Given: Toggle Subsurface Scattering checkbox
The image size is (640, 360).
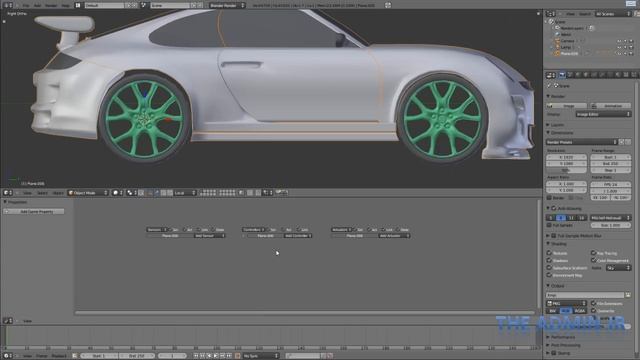Looking at the screenshot, I should [549, 268].
